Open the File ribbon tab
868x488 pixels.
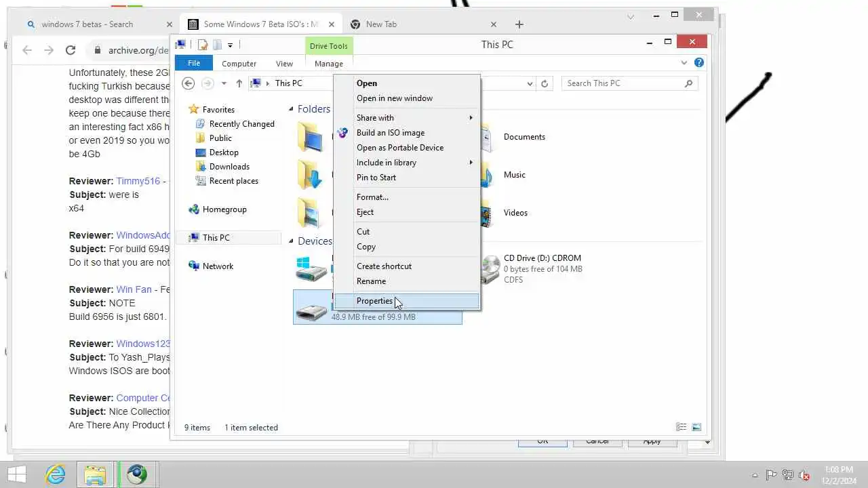194,63
